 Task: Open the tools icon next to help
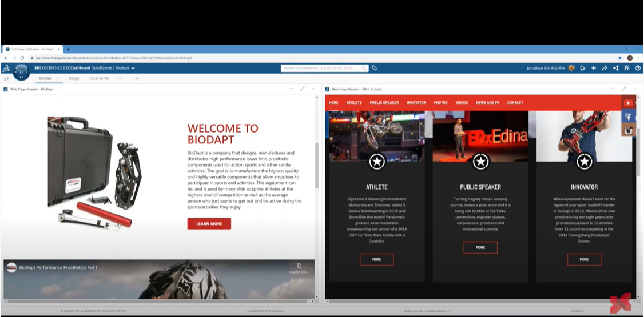(627, 68)
